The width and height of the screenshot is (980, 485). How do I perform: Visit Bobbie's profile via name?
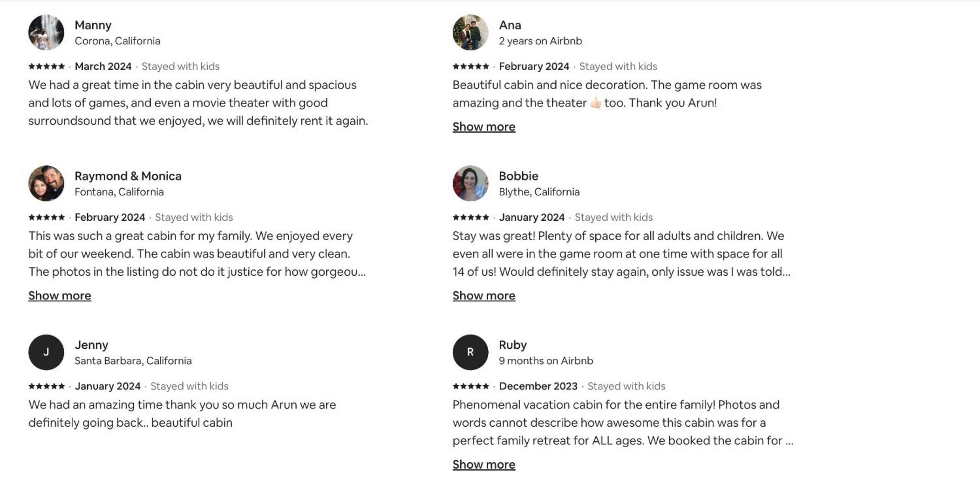pos(518,176)
